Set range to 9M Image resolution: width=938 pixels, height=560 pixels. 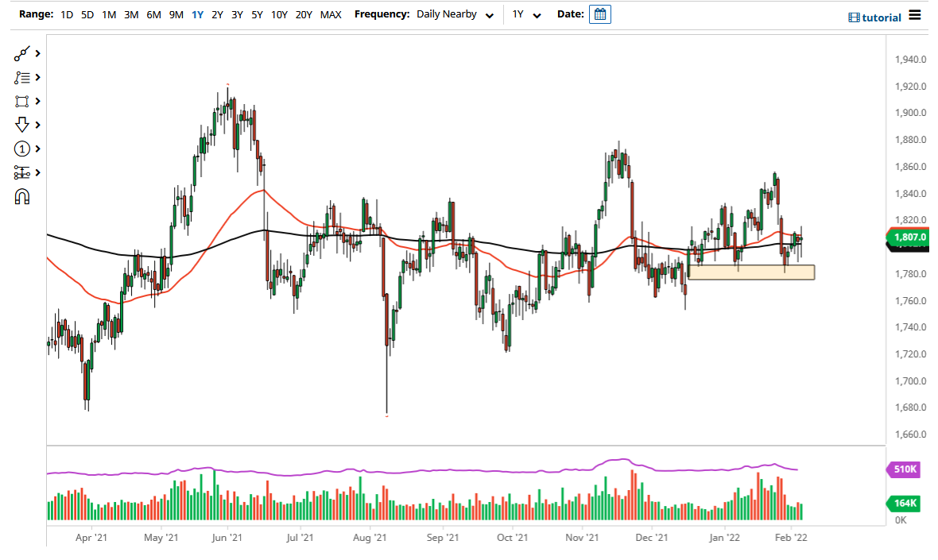[176, 14]
